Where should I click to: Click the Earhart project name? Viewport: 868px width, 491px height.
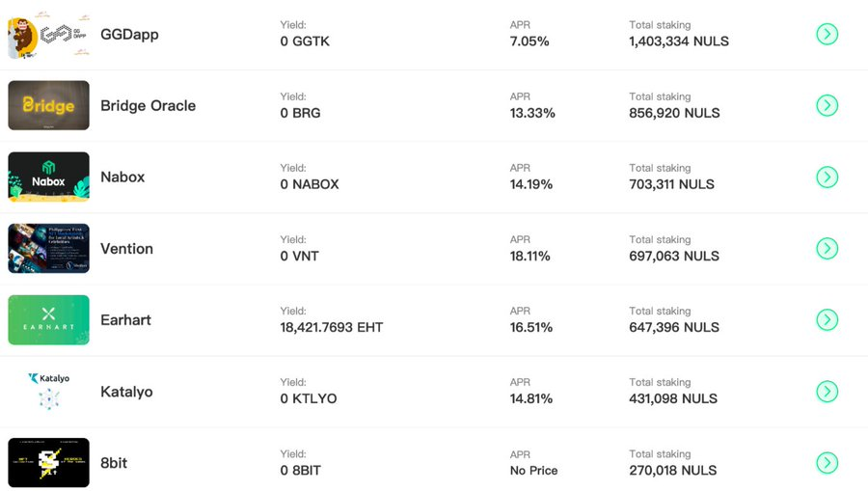point(125,320)
